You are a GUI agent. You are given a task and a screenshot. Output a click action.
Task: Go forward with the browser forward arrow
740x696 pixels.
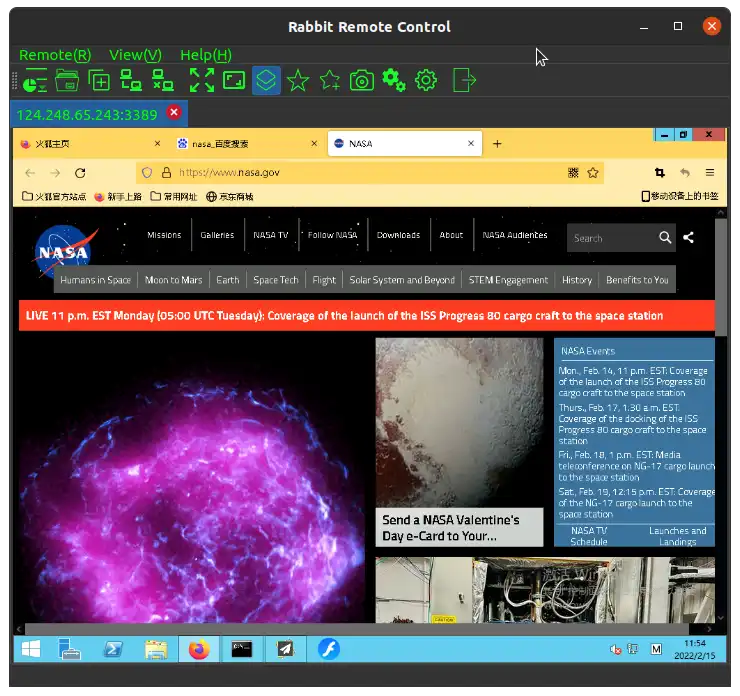pos(55,173)
